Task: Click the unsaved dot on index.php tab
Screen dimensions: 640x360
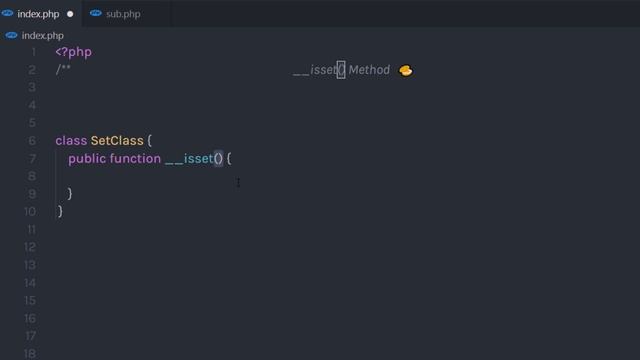Action: tap(70, 14)
